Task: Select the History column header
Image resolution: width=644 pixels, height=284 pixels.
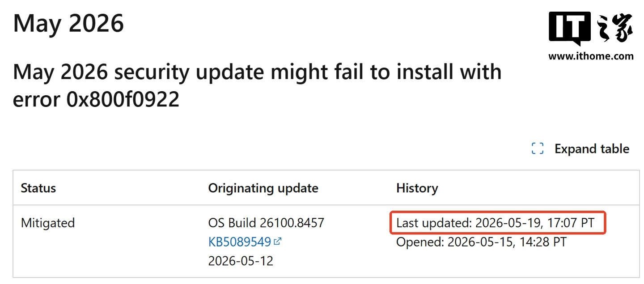Action: [x=417, y=188]
